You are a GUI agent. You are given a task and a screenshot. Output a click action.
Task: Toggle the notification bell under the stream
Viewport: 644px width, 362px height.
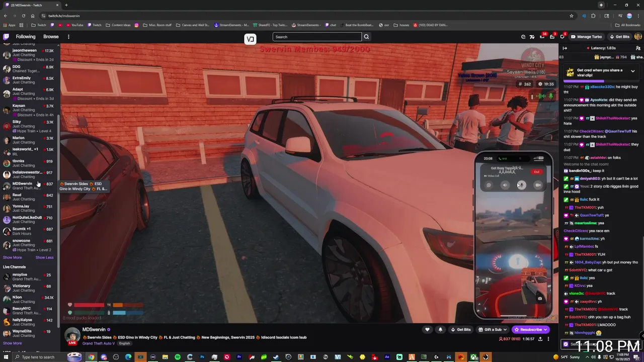[440, 330]
